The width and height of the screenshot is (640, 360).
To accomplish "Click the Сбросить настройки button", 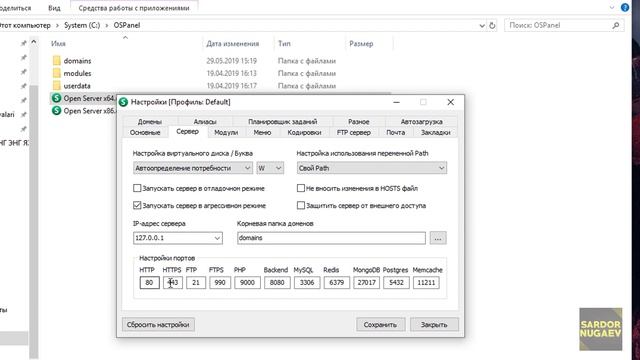I will tap(158, 325).
